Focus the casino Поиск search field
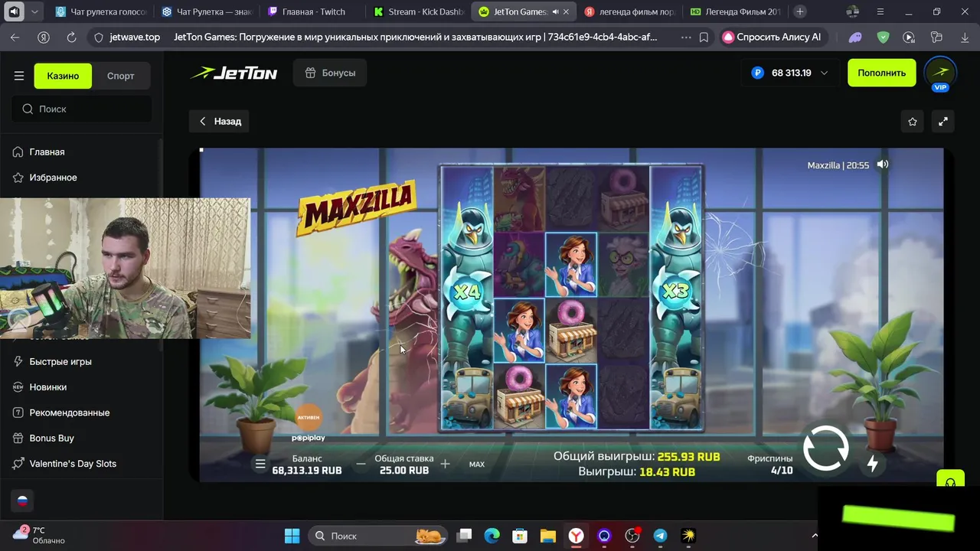Screen dimensions: 980x551 [x=81, y=109]
